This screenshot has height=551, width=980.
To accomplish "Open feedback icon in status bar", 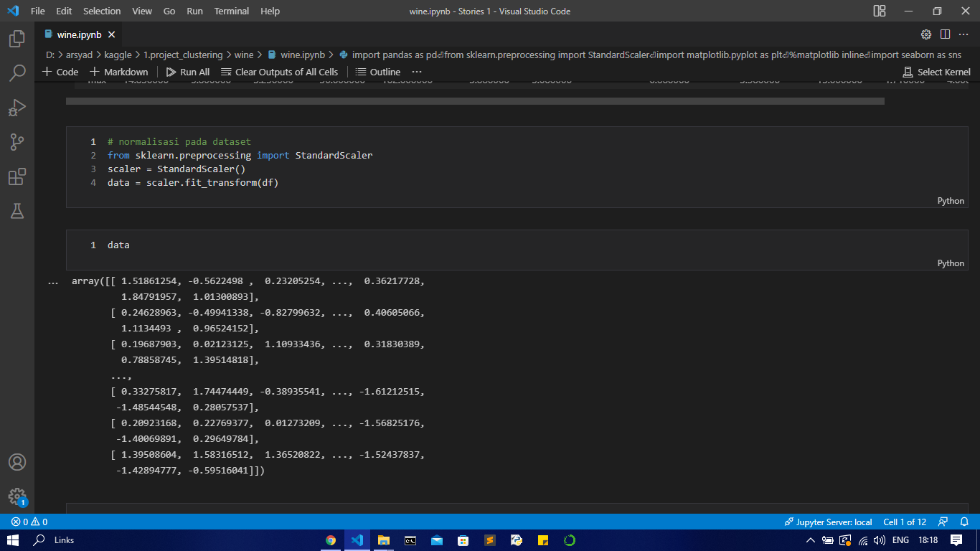I will pyautogui.click(x=943, y=522).
